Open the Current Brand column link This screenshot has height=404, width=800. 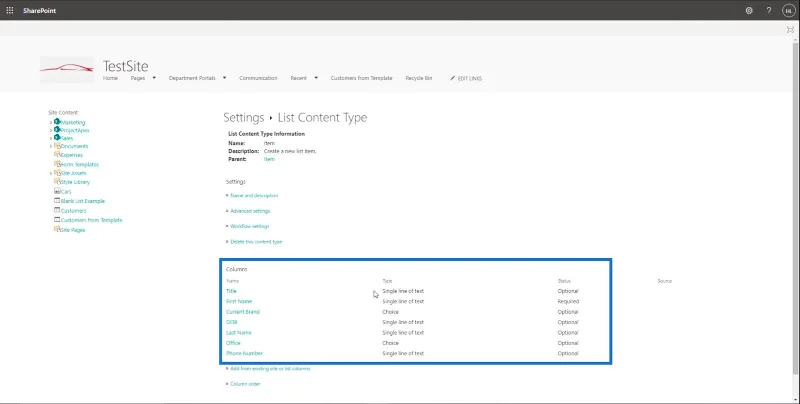coord(242,312)
